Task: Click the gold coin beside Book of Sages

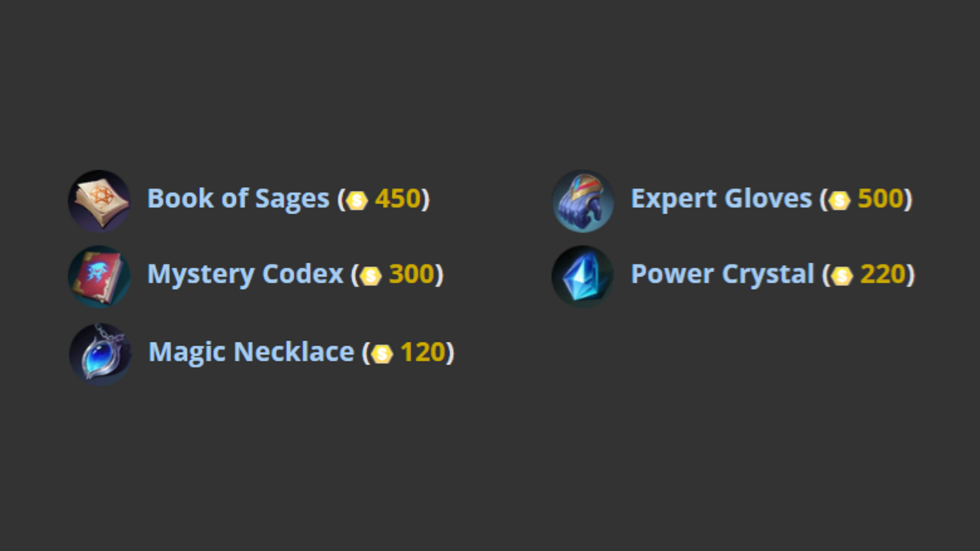Action: point(357,201)
